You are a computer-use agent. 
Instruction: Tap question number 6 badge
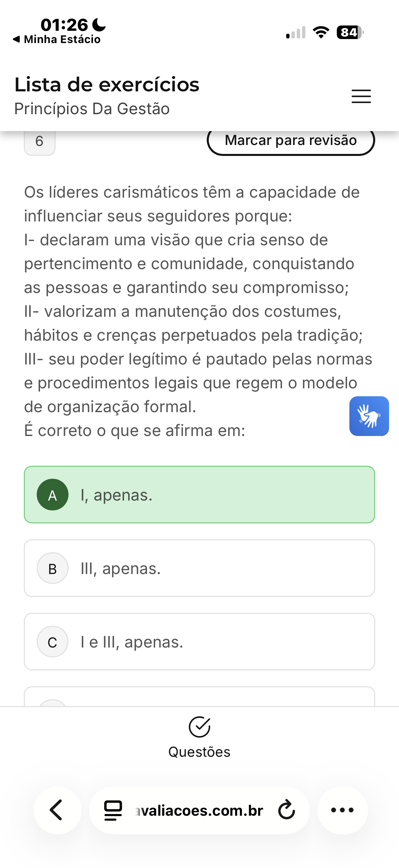[x=39, y=142]
